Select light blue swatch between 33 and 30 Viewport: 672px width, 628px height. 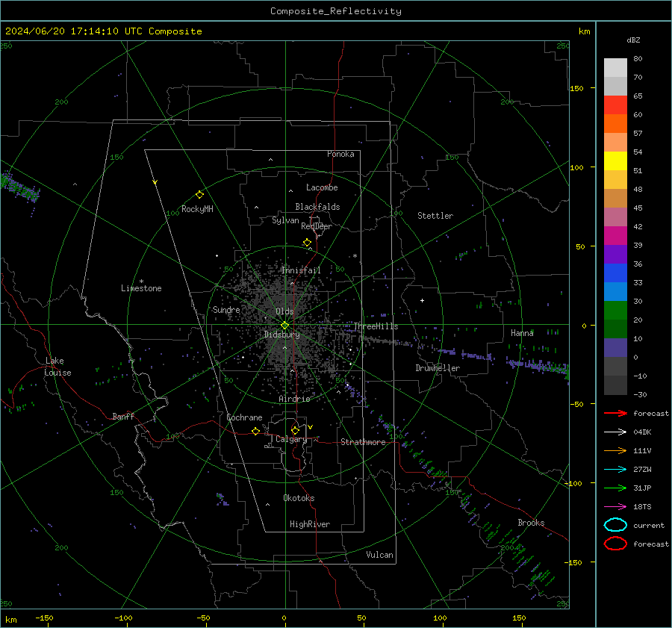[615, 292]
